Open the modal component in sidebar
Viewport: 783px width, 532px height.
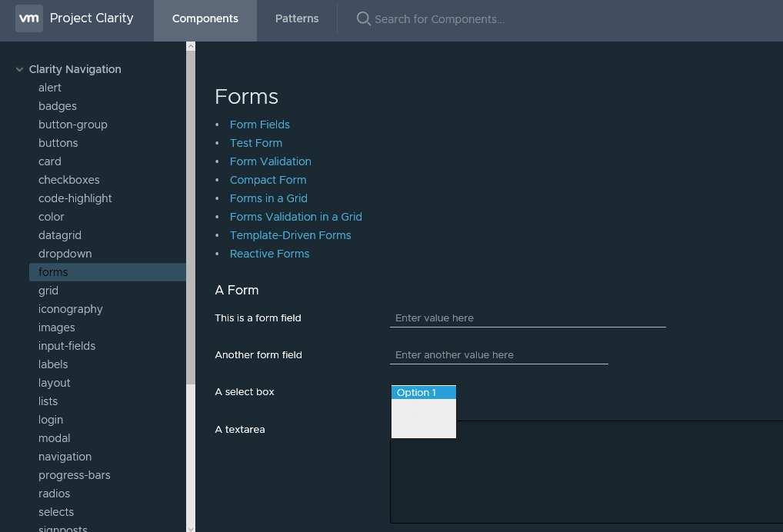[x=54, y=438]
